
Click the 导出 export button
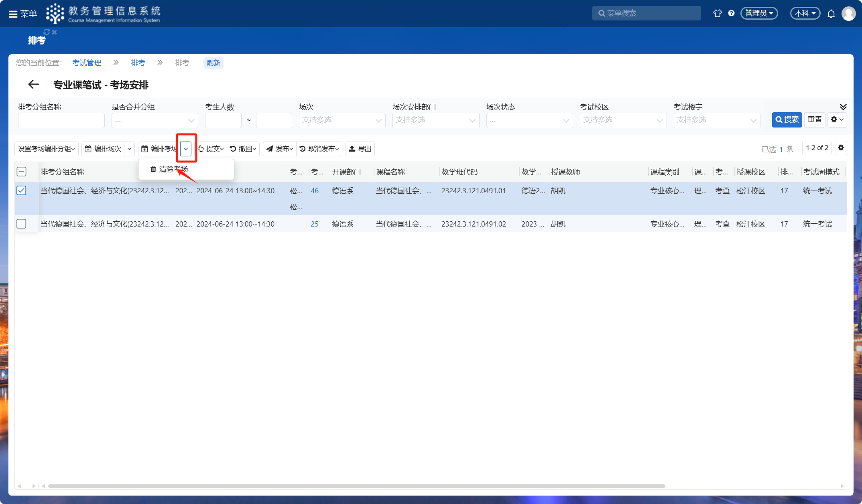tap(360, 149)
